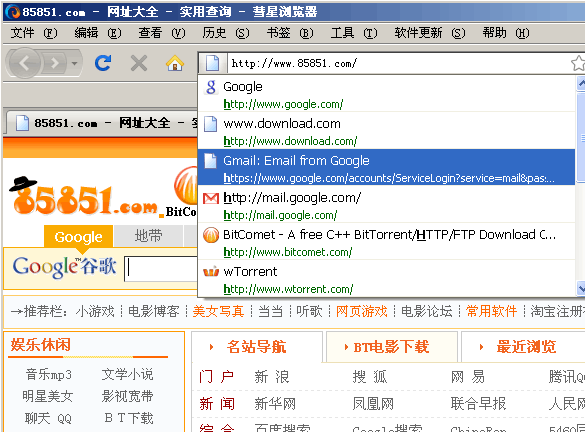
Task: Select the wTorrent suggestion entry
Action: [x=387, y=278]
